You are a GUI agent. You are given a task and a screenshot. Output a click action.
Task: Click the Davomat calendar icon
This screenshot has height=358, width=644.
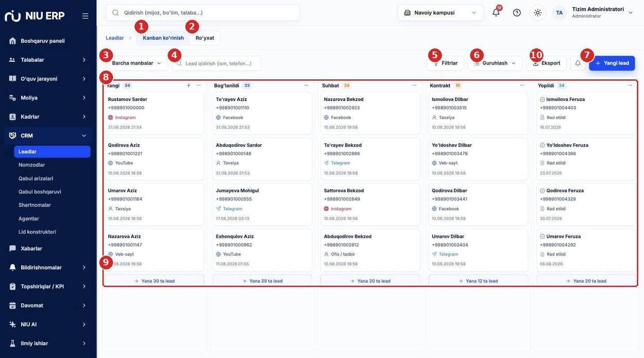12,305
